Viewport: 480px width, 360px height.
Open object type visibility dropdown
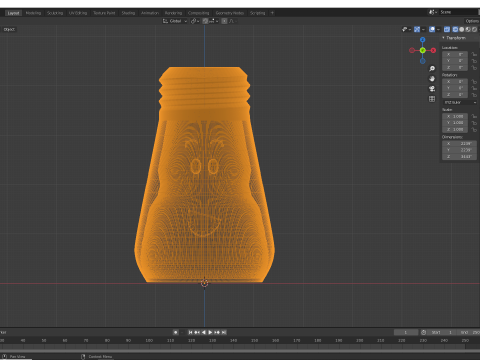pyautogui.click(x=406, y=29)
